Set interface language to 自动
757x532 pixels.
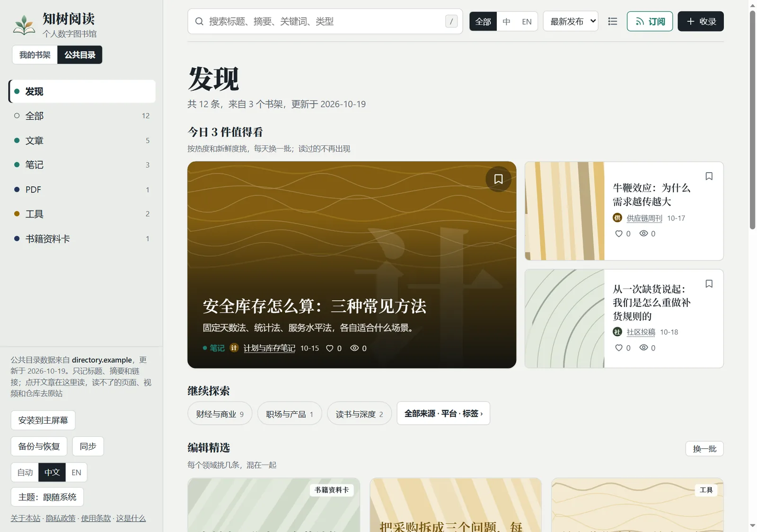[x=25, y=472]
